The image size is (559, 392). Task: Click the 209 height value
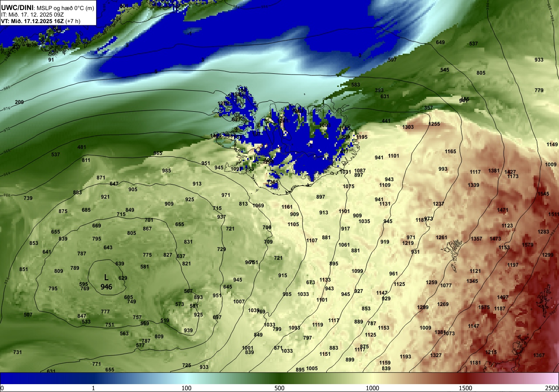pyautogui.click(x=19, y=102)
